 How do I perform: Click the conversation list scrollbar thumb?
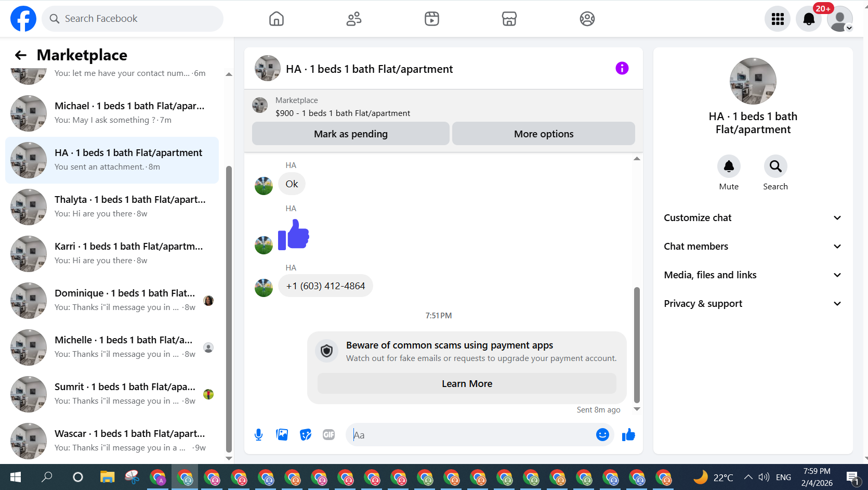229,310
